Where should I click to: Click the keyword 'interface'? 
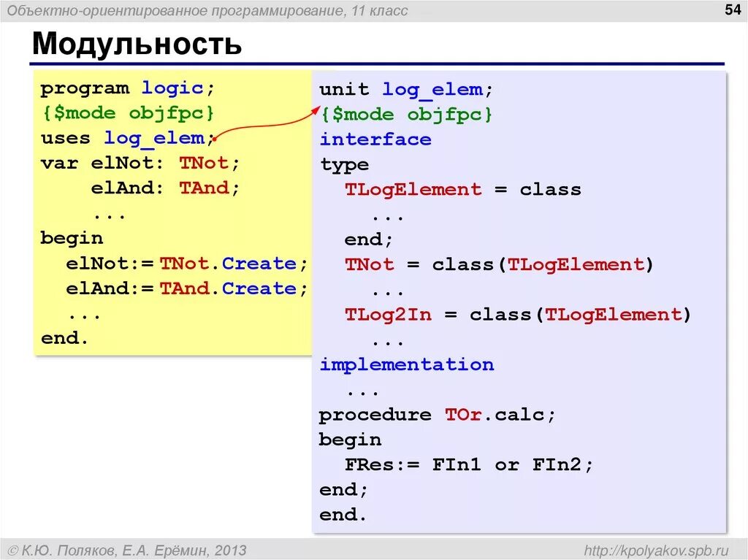tap(375, 139)
